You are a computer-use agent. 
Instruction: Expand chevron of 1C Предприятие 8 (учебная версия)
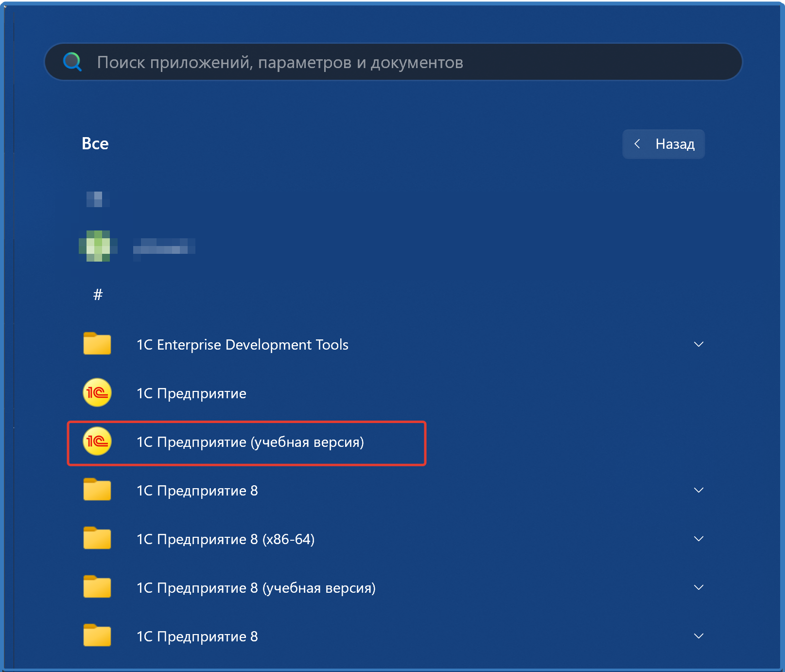(698, 587)
